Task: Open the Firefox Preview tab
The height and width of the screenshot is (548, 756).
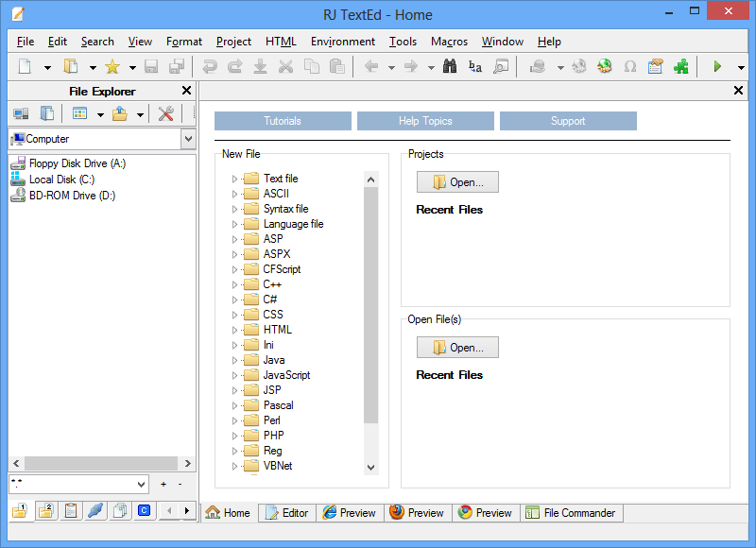Action: click(x=418, y=513)
